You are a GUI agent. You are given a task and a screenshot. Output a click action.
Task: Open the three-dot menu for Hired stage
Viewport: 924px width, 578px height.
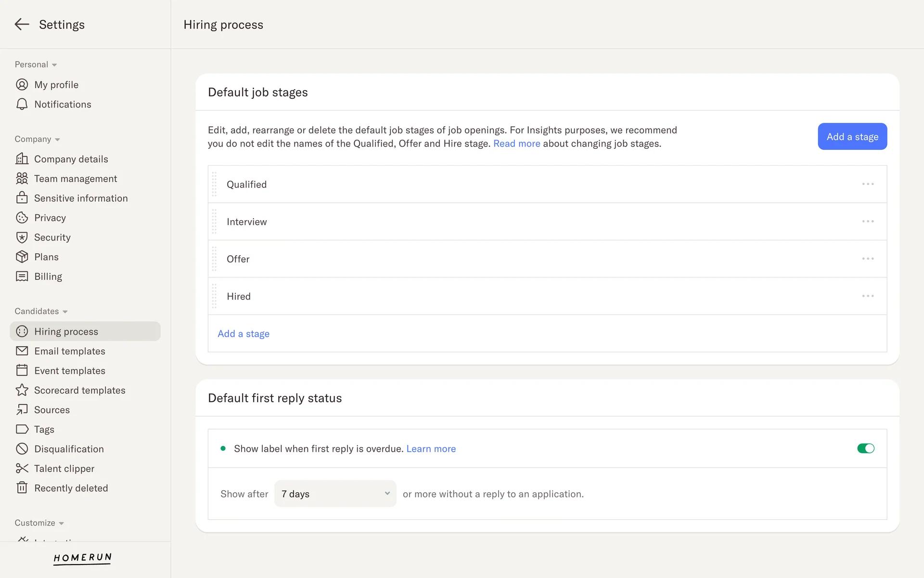(868, 296)
